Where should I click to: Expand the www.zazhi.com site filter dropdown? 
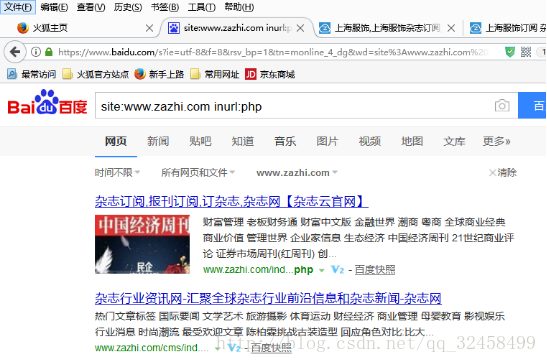click(x=297, y=173)
